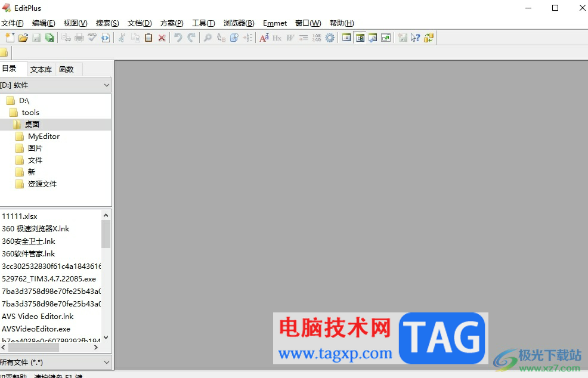
Task: Click the Find magnifier icon
Action: (208, 38)
